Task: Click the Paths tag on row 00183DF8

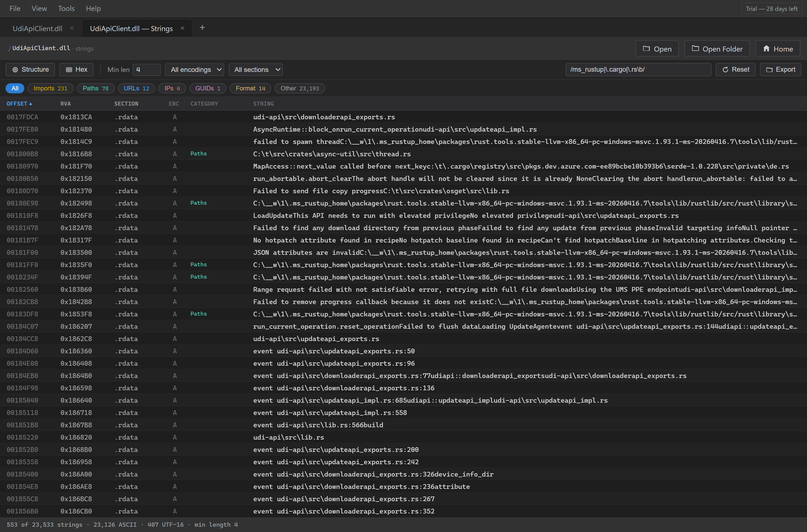Action: pos(199,314)
